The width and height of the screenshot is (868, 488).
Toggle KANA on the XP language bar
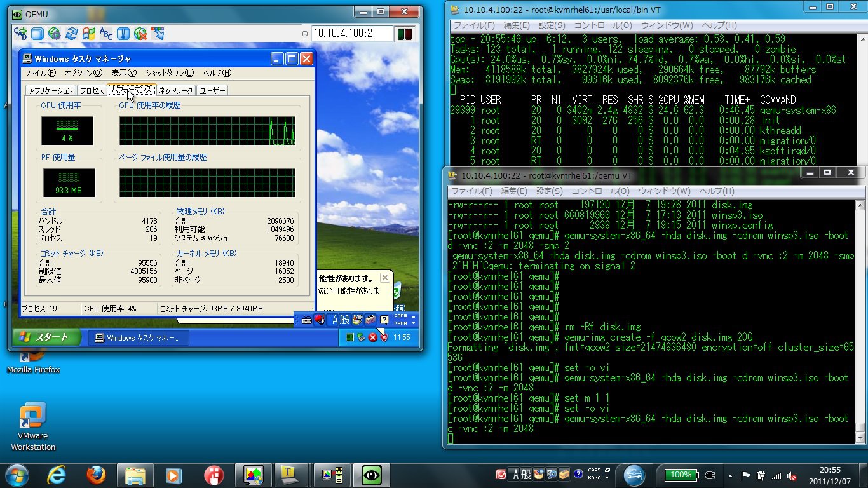400,323
